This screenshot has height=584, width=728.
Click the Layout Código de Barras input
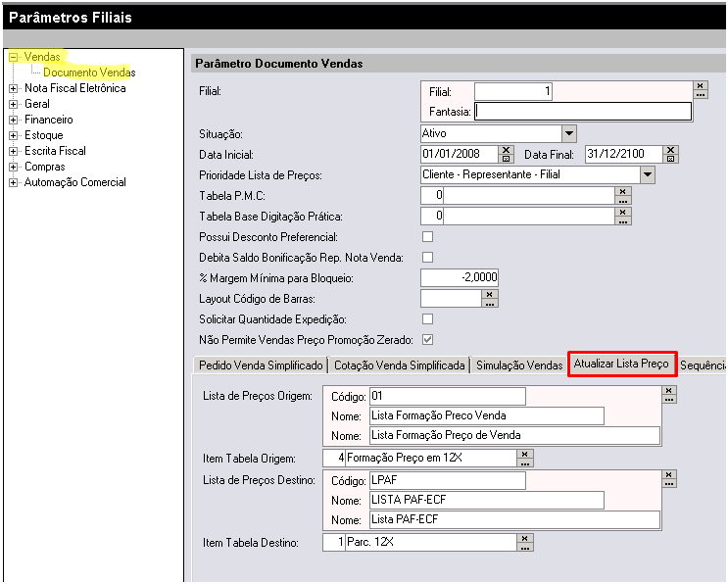click(x=451, y=299)
